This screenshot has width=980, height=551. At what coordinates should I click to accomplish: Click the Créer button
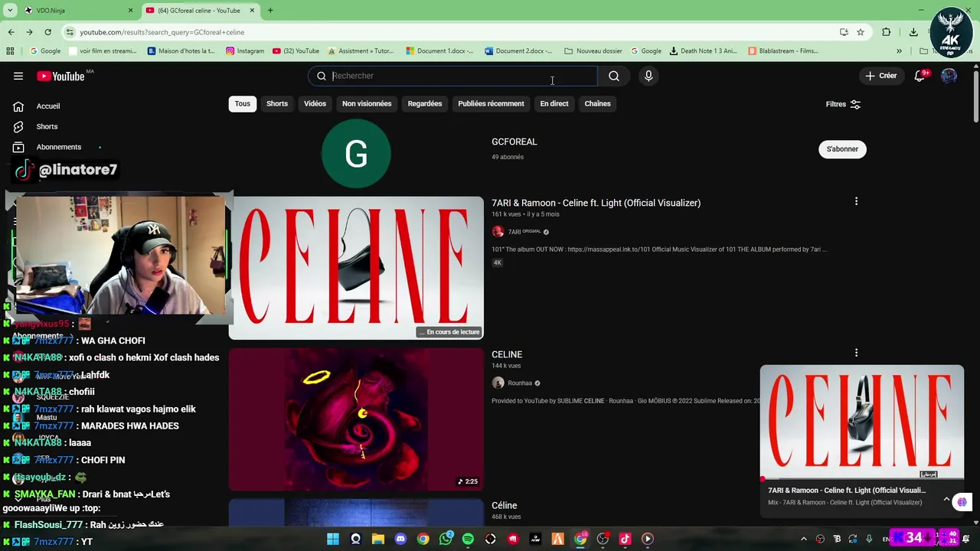click(x=880, y=76)
